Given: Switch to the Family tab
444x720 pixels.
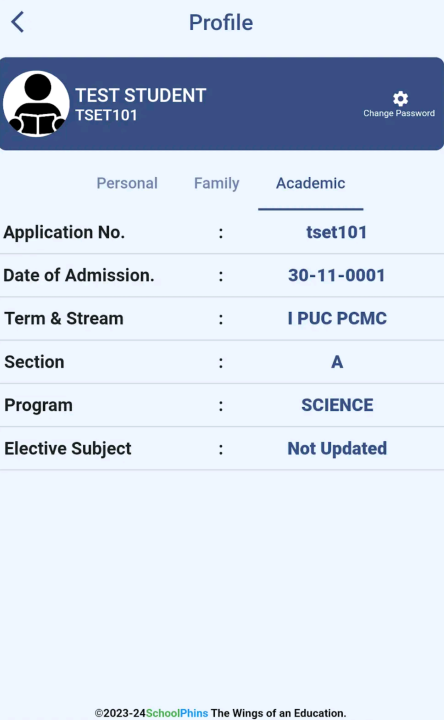Looking at the screenshot, I should pyautogui.click(x=217, y=183).
